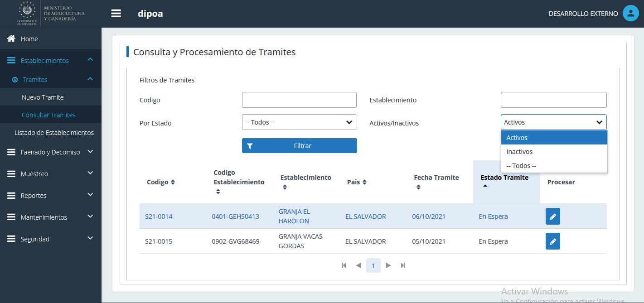Click GRANJA EL HAROLON cell

[x=294, y=216]
